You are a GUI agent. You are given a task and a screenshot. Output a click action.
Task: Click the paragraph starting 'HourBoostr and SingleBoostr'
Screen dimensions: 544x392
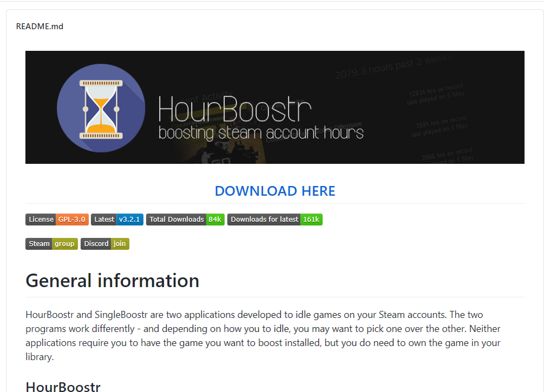(264, 335)
